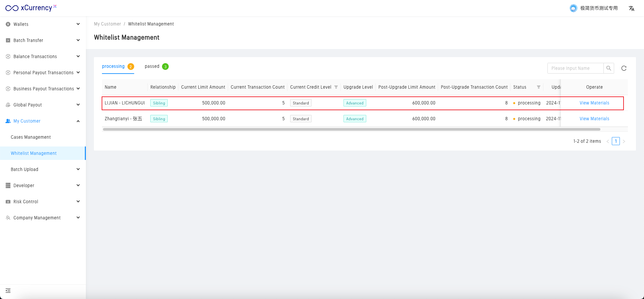Screen dimensions: 644x299
Task: Select page 1 in pagination
Action: pyautogui.click(x=616, y=141)
